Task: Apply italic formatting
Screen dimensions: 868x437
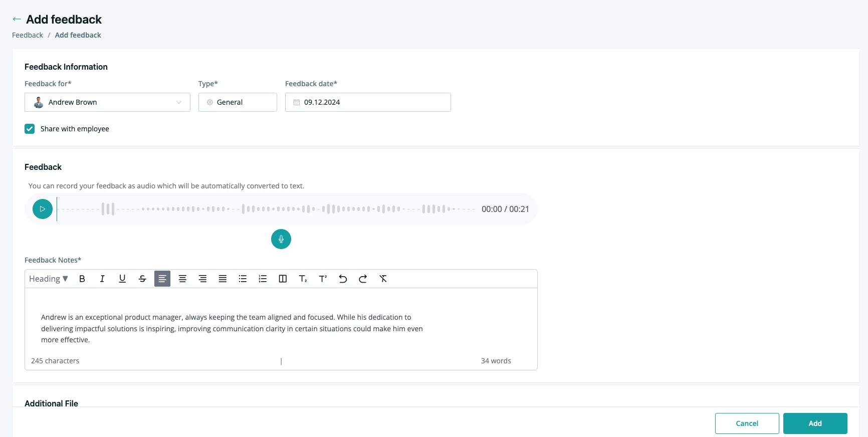Action: (x=102, y=279)
